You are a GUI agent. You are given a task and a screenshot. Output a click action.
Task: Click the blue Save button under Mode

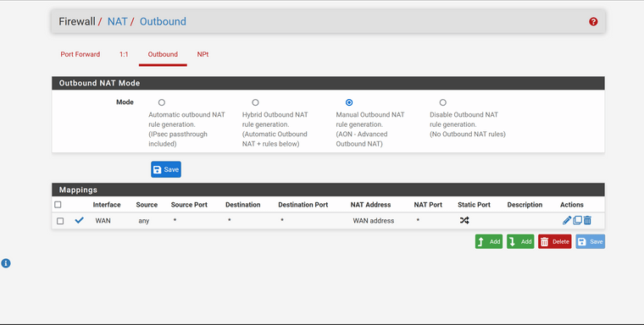coord(166,169)
